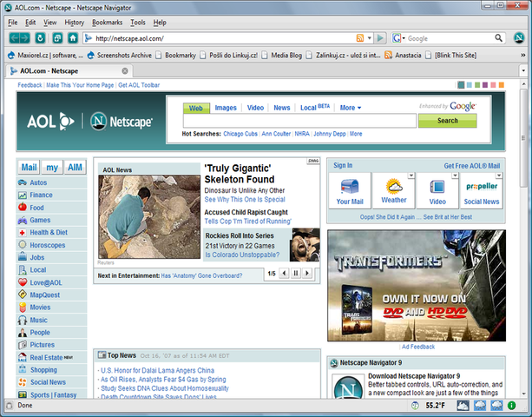This screenshot has width=532, height=417.
Task: Open the new tab toolbar icon
Action: 57,38
